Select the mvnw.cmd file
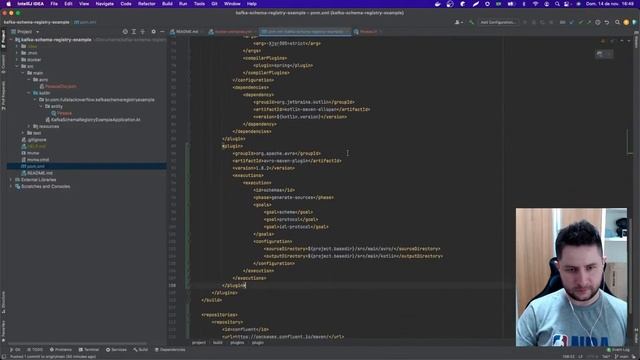This screenshot has height=360, width=640. (x=35, y=160)
